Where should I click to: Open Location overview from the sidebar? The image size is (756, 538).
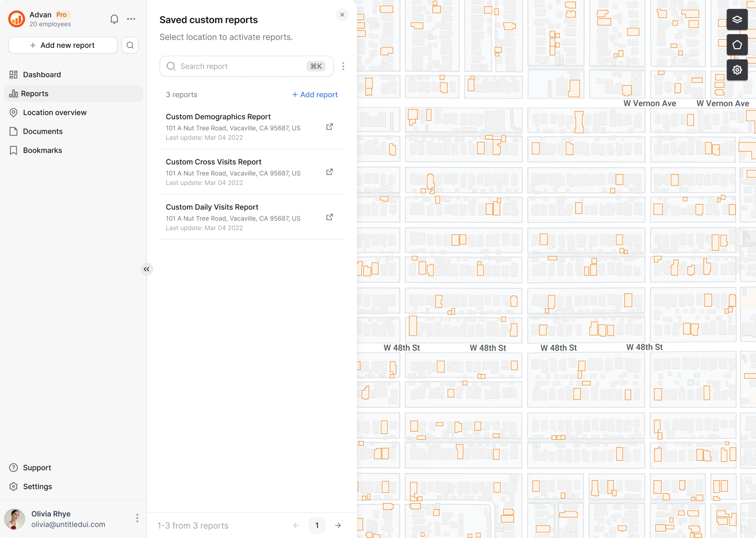(x=55, y=112)
